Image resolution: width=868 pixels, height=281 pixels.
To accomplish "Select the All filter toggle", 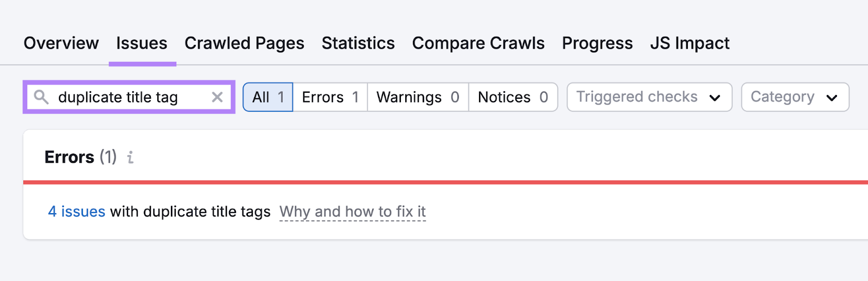I will 268,97.
